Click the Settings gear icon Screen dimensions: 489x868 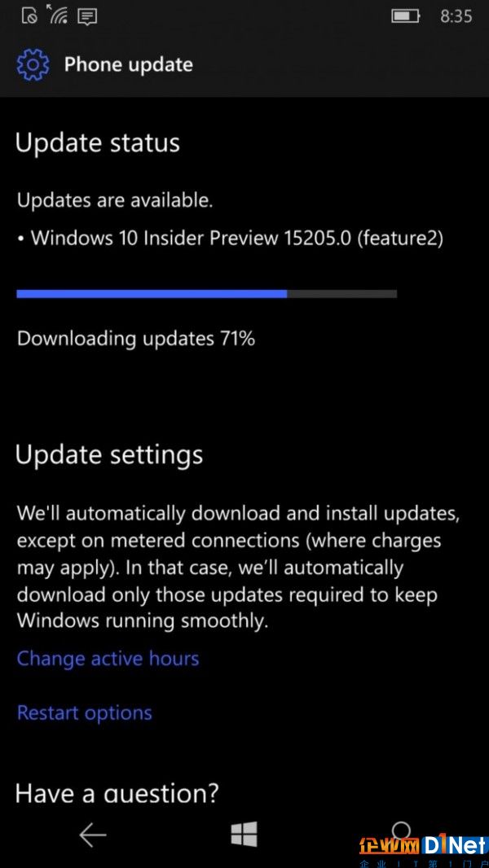pyautogui.click(x=33, y=65)
